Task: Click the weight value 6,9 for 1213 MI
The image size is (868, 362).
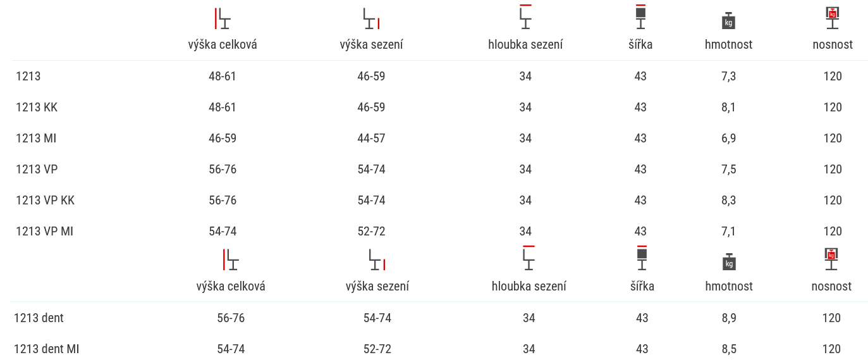Action: point(728,139)
